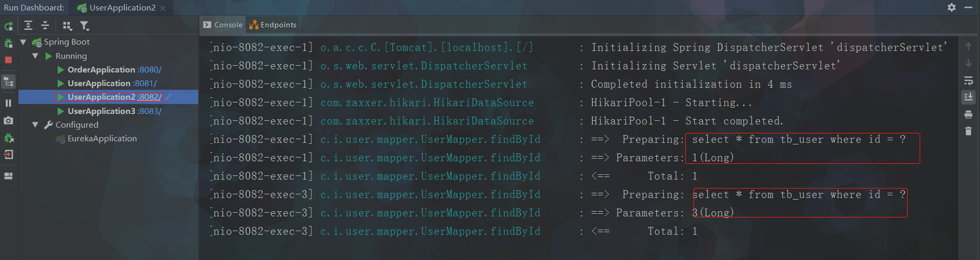The height and width of the screenshot is (260, 980).
Task: Click 'Completed initialization in 4 ms' log line
Action: (x=691, y=85)
